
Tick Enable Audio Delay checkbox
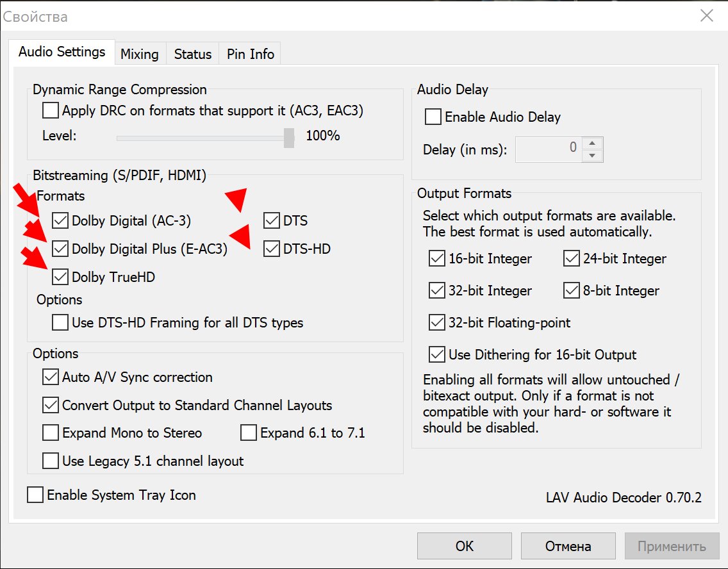click(433, 117)
